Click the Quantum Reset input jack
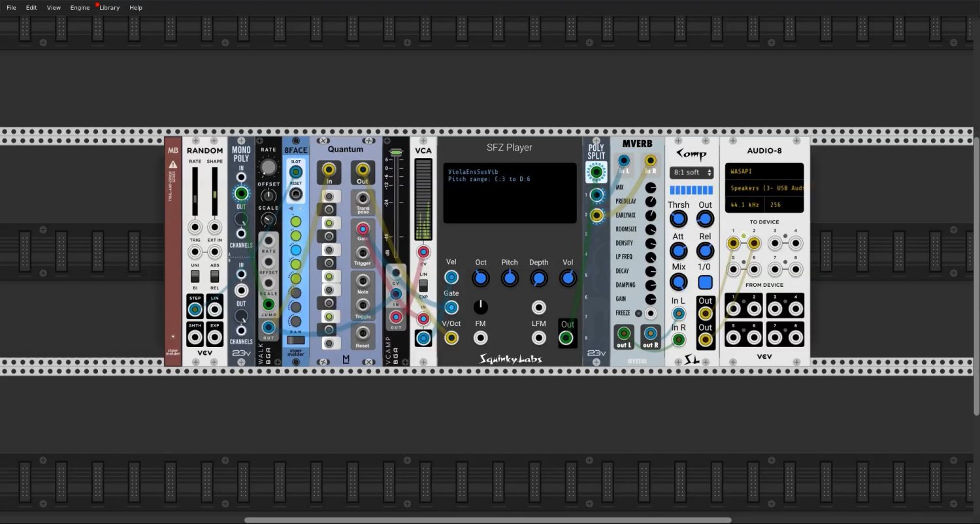The width and height of the screenshot is (980, 524). tap(363, 333)
